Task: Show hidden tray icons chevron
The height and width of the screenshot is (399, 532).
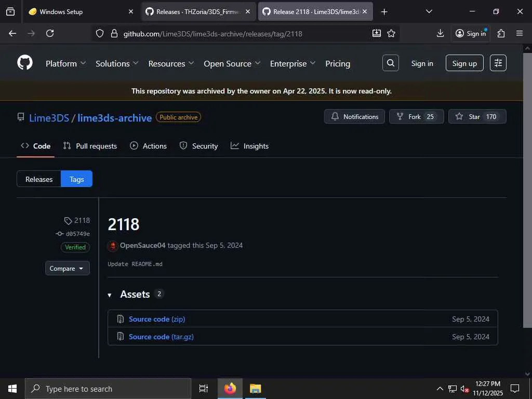Action: point(440,389)
